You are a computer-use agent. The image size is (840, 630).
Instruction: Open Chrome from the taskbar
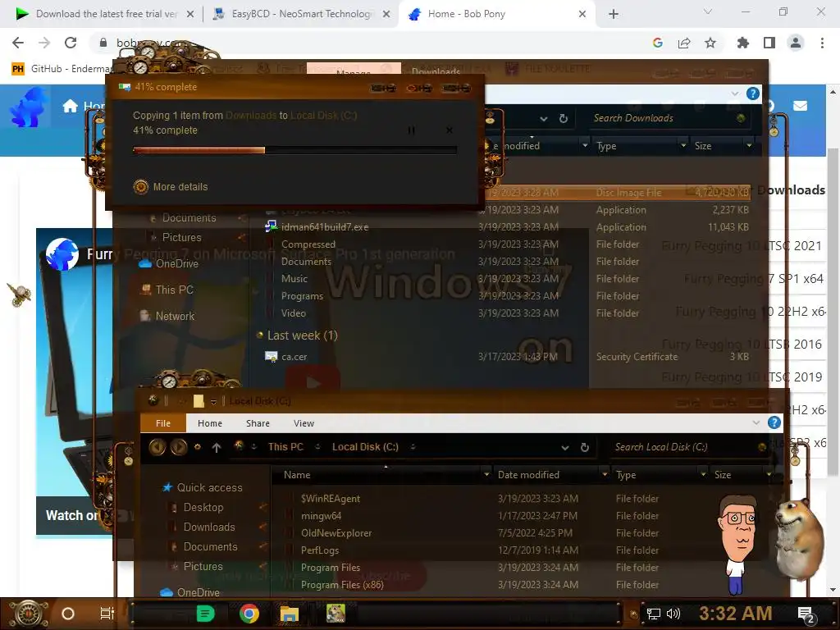point(249,614)
